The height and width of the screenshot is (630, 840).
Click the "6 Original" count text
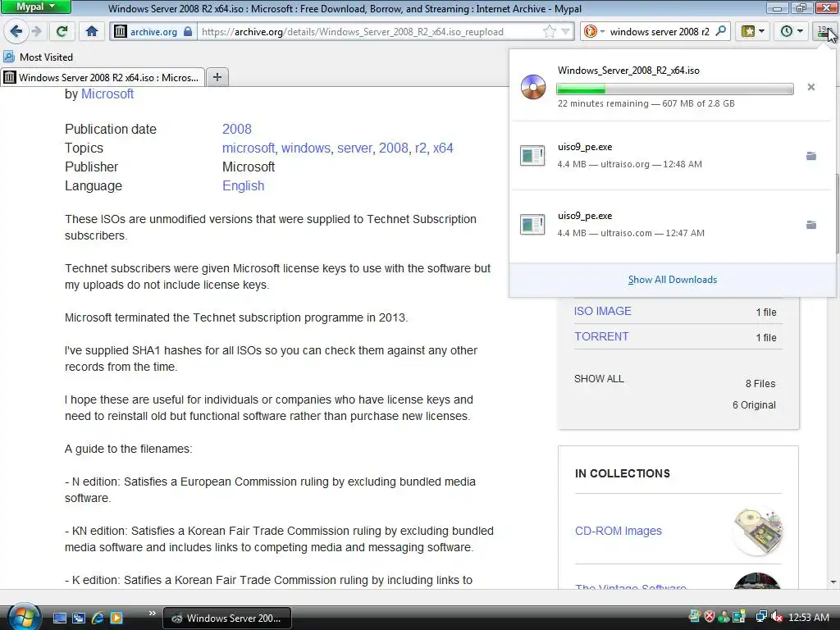pos(754,405)
